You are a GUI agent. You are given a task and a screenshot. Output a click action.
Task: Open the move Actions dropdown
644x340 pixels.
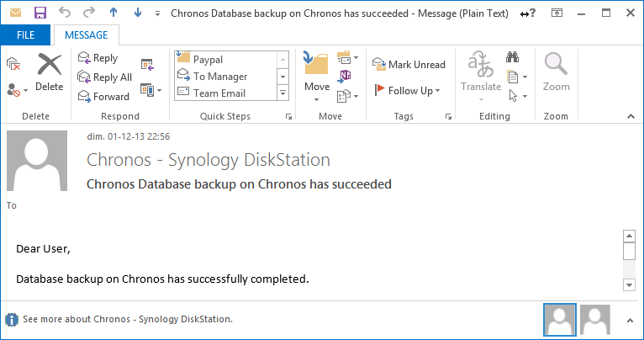pos(347,96)
